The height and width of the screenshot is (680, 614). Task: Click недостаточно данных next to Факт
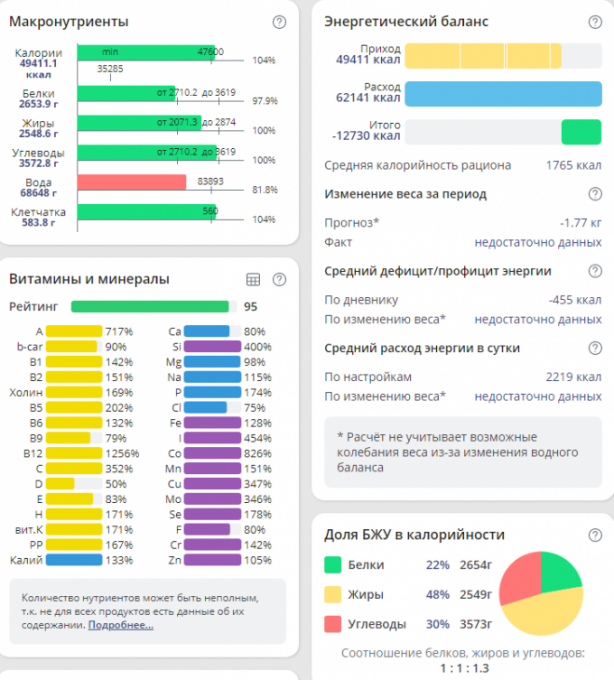(x=538, y=242)
